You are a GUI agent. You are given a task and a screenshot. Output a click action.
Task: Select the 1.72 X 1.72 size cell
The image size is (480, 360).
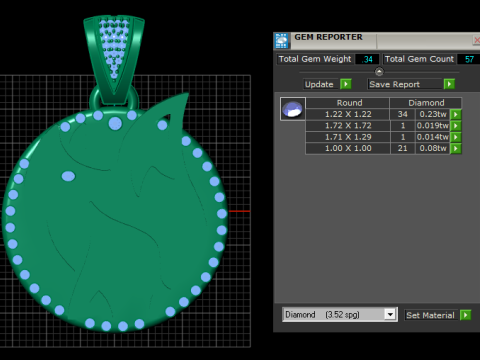click(x=348, y=126)
